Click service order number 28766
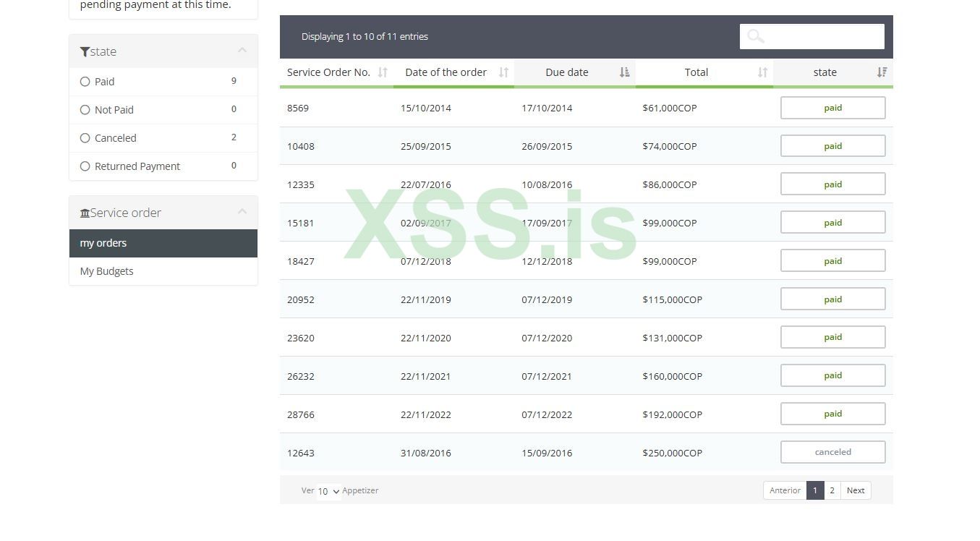Viewport: 980px width, 541px height. [301, 415]
